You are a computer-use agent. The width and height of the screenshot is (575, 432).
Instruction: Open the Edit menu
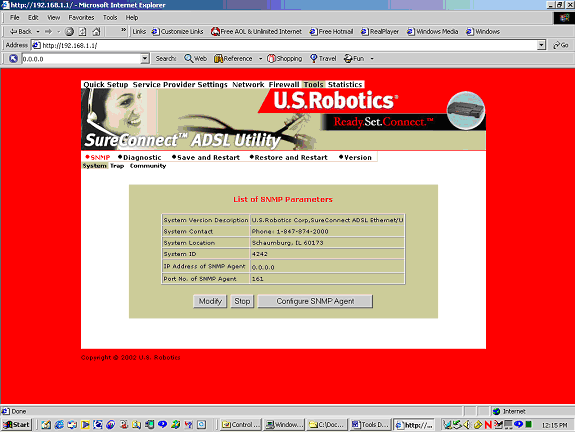(x=33, y=18)
